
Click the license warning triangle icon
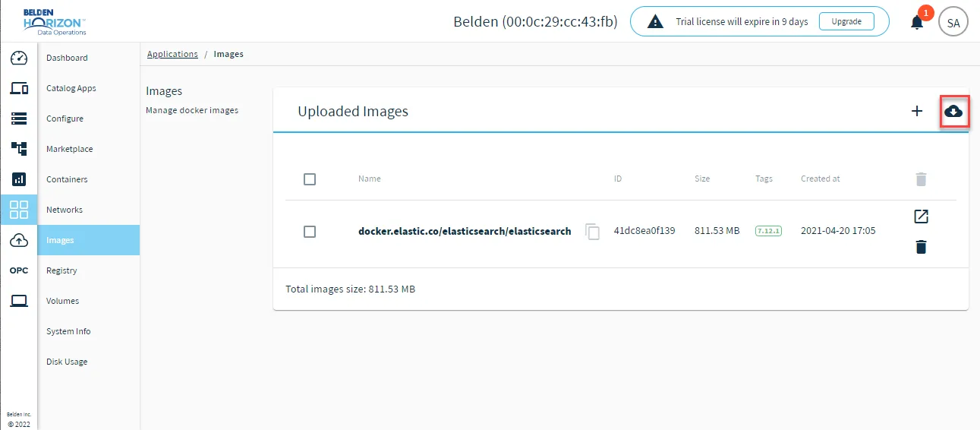coord(655,22)
